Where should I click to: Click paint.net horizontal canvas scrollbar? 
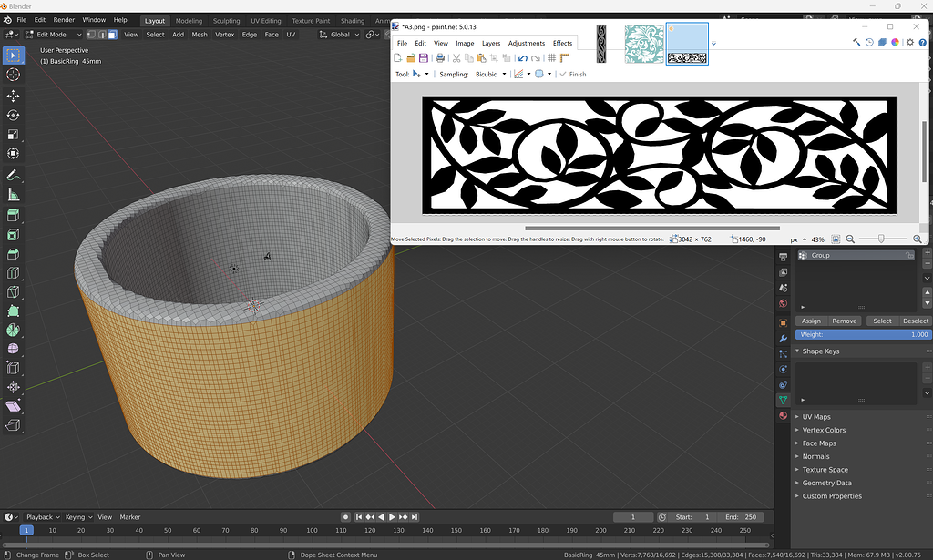coord(652,228)
